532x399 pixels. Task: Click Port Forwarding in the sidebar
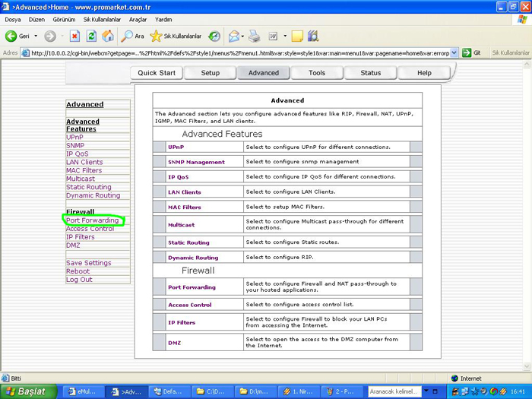click(x=92, y=220)
